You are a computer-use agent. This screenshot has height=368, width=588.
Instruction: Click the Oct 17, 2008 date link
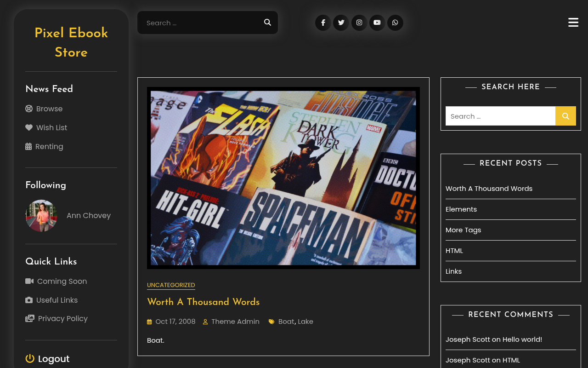175,322
